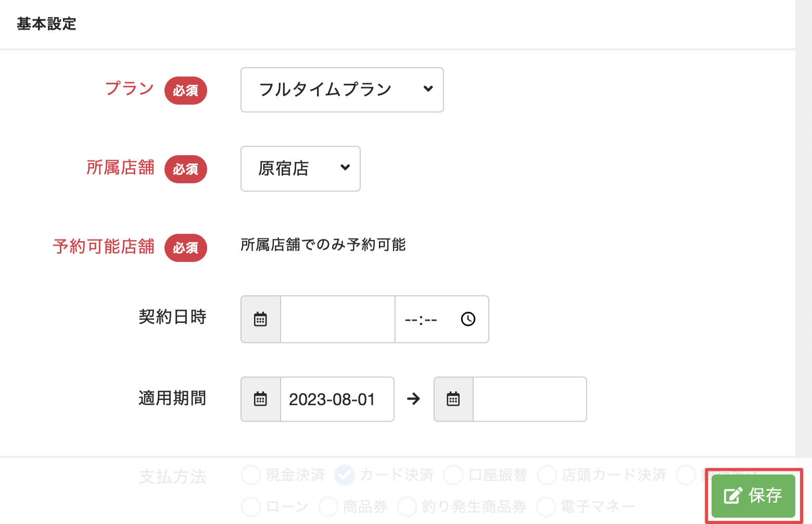Click the 必須 badge next to プラン
This screenshot has width=812, height=524.
coord(186,91)
